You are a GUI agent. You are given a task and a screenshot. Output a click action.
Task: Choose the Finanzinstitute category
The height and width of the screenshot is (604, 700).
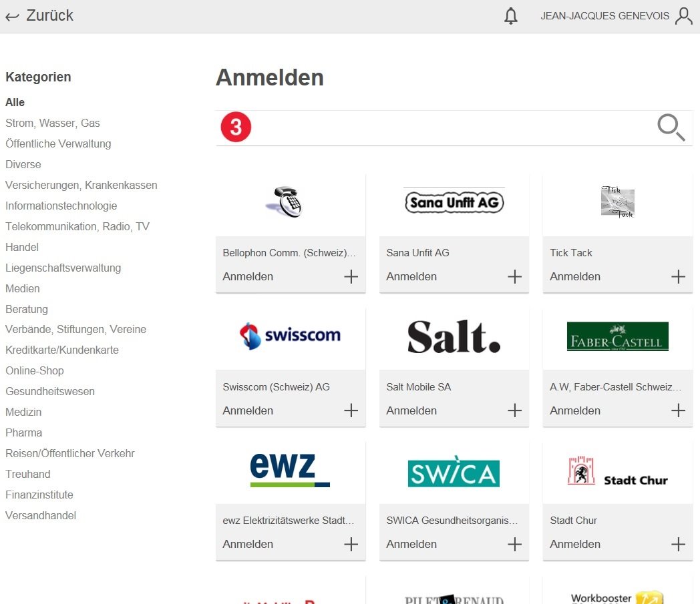click(39, 495)
